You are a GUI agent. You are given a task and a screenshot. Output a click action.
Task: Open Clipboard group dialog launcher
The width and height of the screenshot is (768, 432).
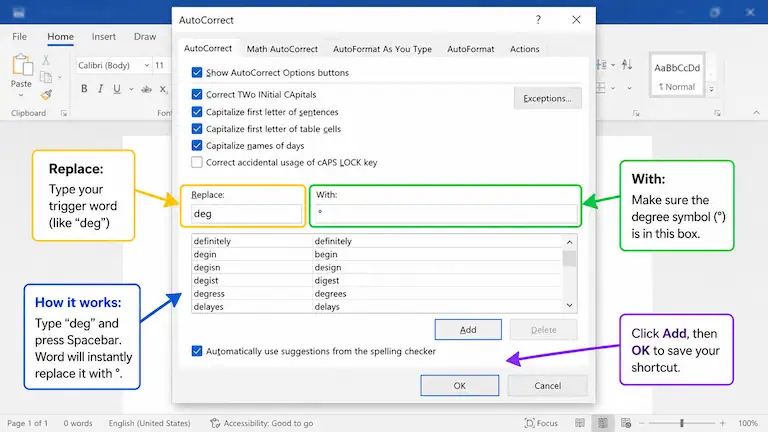(64, 113)
